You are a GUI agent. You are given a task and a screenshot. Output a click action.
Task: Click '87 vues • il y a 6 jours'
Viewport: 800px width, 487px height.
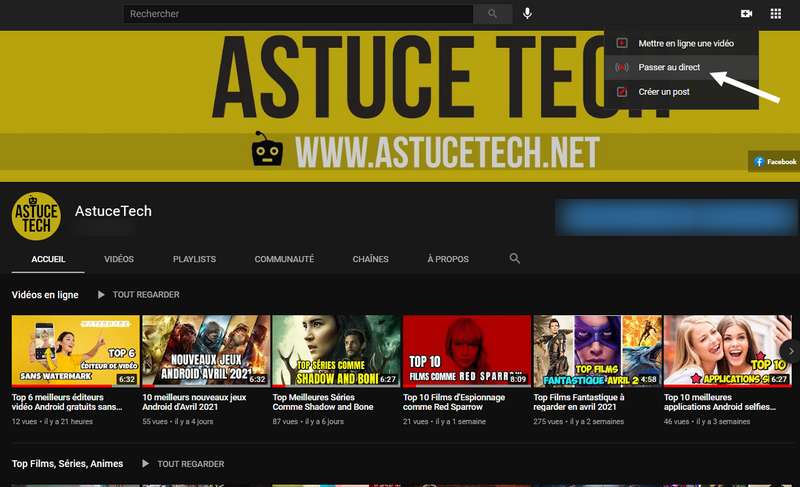308,422
